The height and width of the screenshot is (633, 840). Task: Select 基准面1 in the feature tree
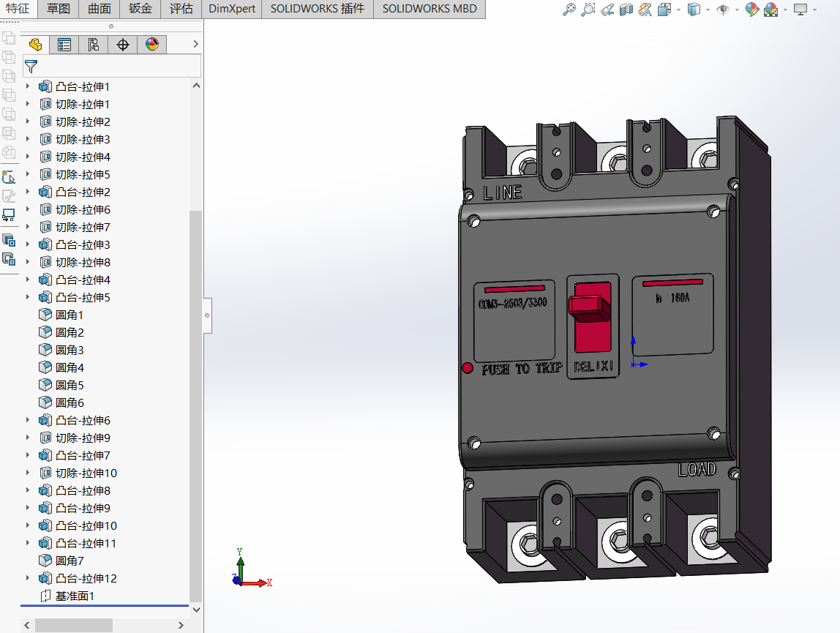[x=75, y=596]
